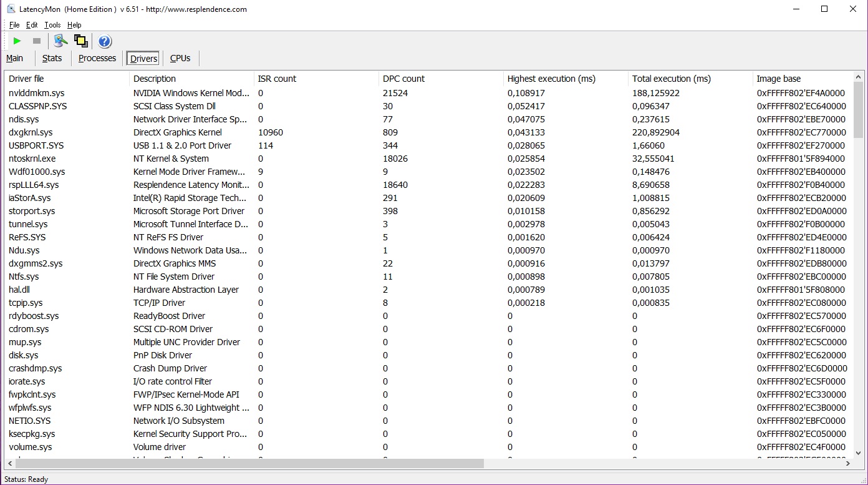Select the dxgkrnl.sys driver row
Screen dimensions: 868x485
[x=429, y=132]
